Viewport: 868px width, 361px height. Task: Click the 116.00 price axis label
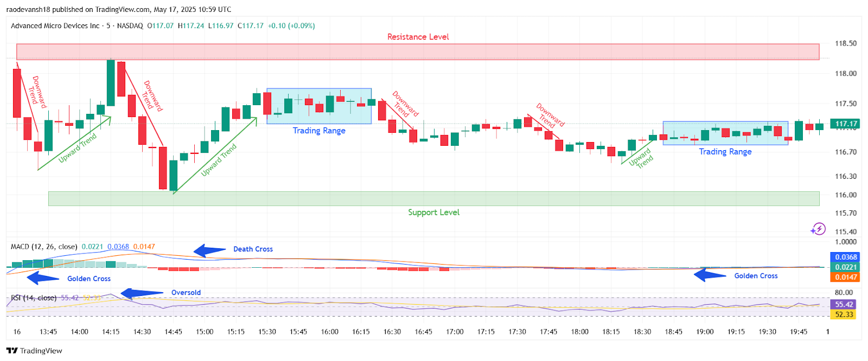[x=846, y=195]
